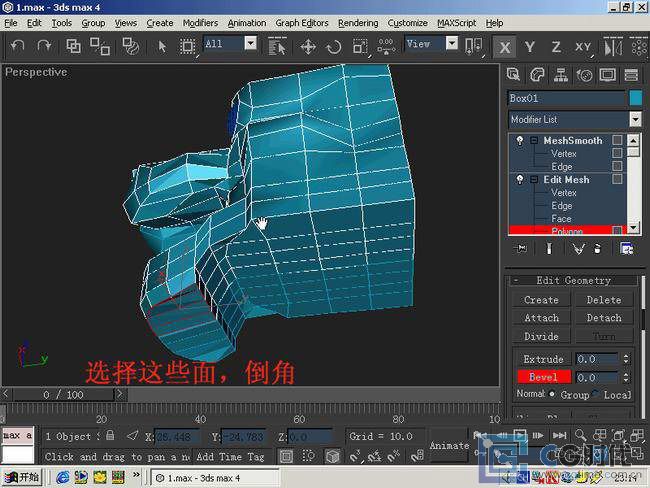Restrict transform to Z axis
This screenshot has width=650, height=488.
(x=556, y=47)
